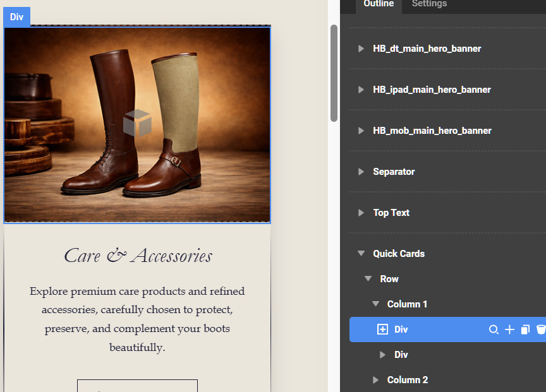Viewport: 546px width, 392px height.
Task: Click the magnifier icon on the selected Div row
Action: pyautogui.click(x=494, y=330)
